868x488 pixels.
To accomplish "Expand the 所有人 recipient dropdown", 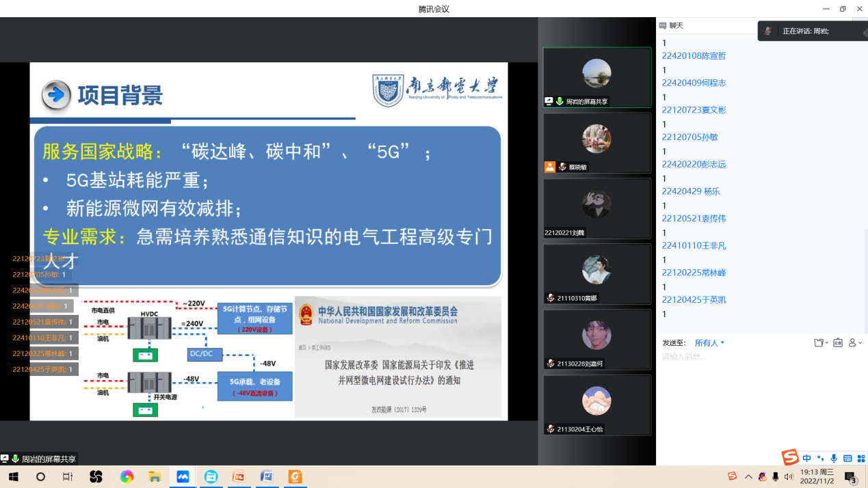I will coord(709,343).
